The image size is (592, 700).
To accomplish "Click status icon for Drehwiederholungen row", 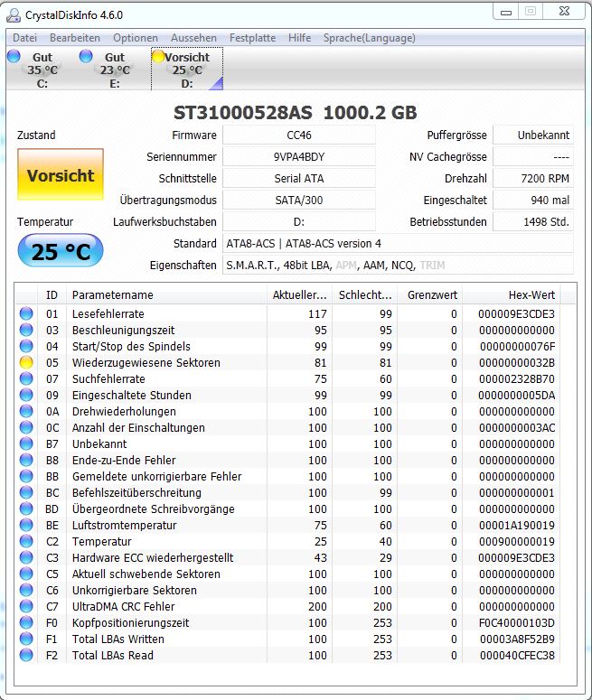I will [x=26, y=411].
